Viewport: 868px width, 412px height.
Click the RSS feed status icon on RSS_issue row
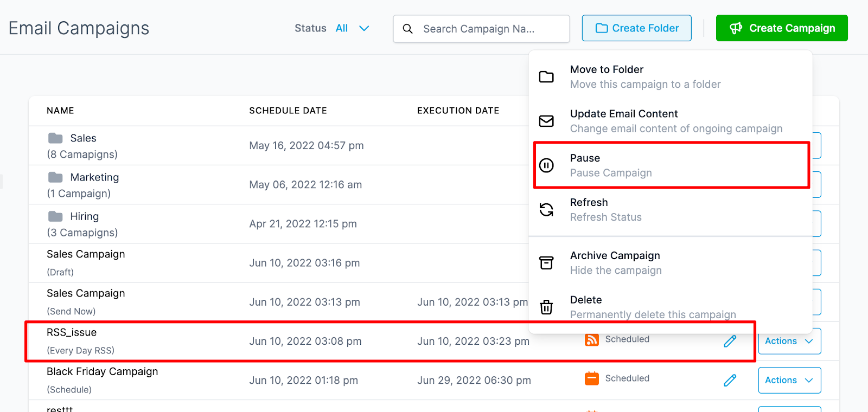coord(591,339)
